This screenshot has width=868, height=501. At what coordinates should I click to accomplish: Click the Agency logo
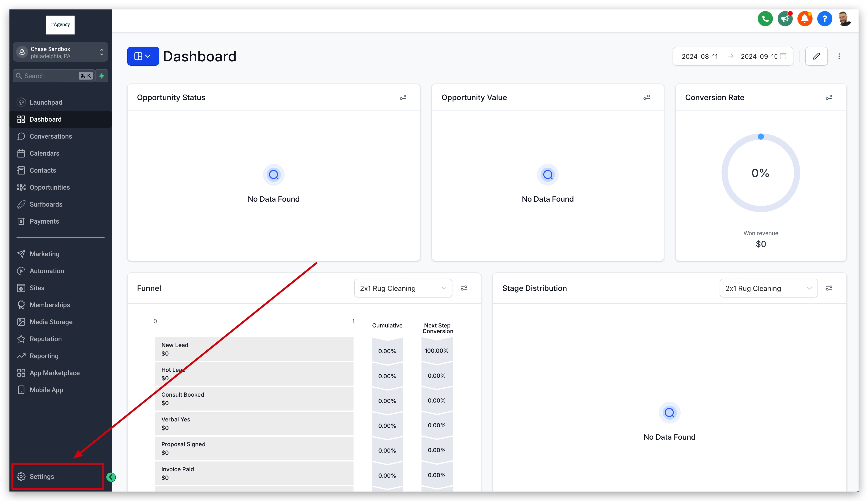click(x=60, y=25)
